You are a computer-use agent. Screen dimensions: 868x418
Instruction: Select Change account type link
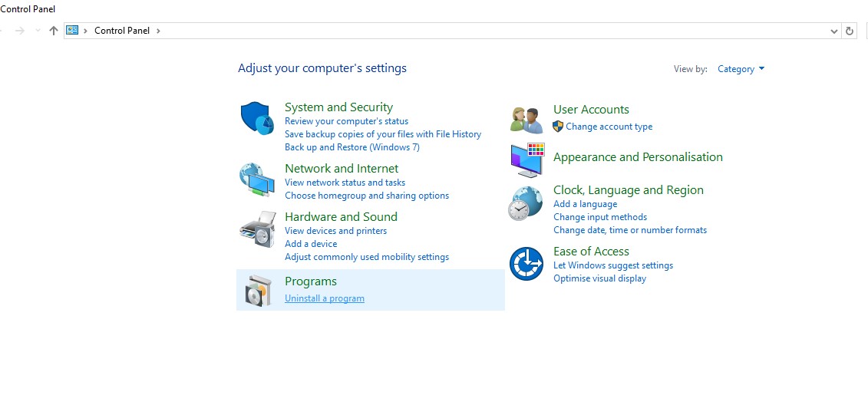(609, 127)
